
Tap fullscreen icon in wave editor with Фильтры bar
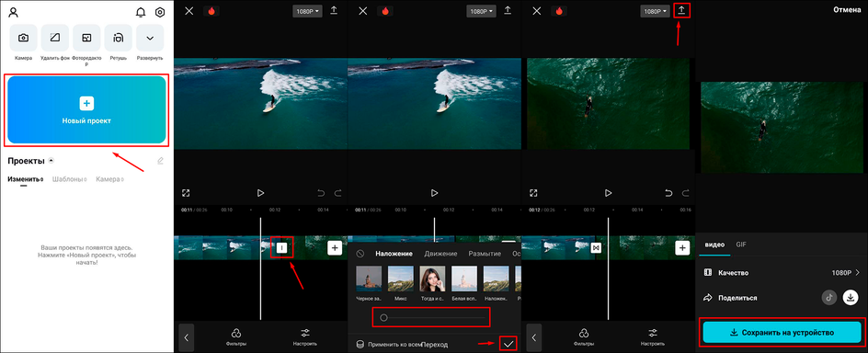186,193
